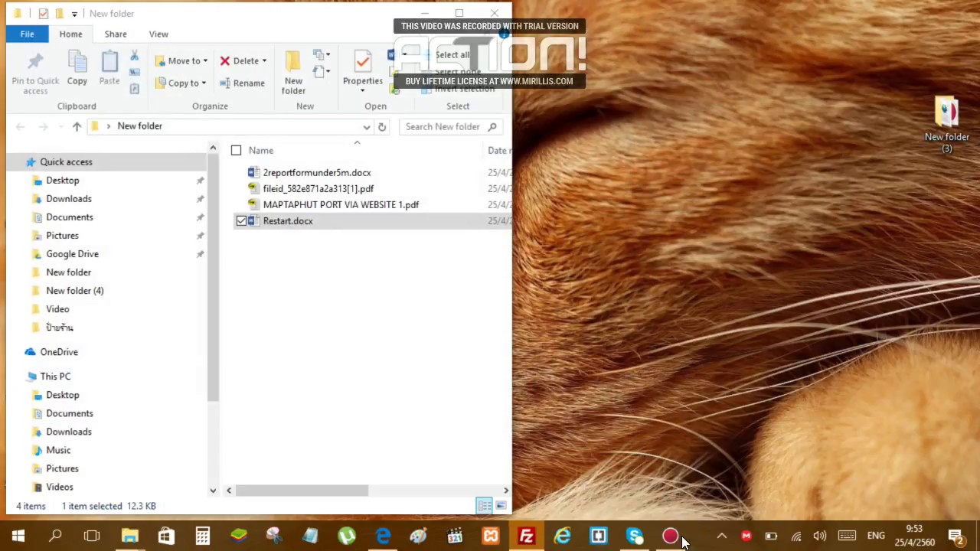Click the Paste shortcut icon
The width and height of the screenshot is (980, 551).
click(x=134, y=89)
